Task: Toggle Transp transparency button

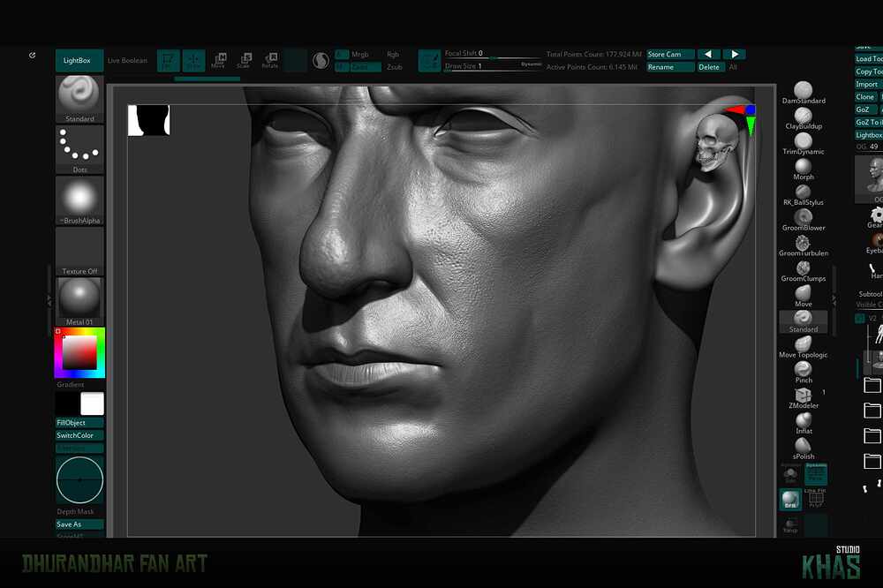Action: [790, 525]
